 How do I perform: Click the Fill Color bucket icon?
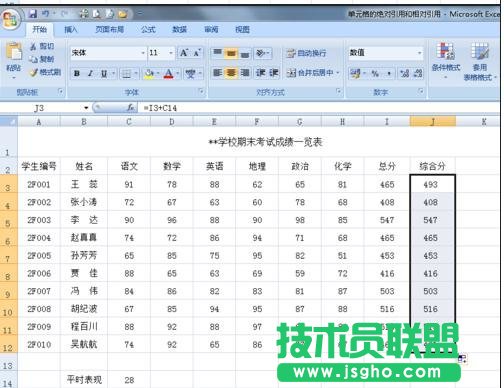(149, 73)
